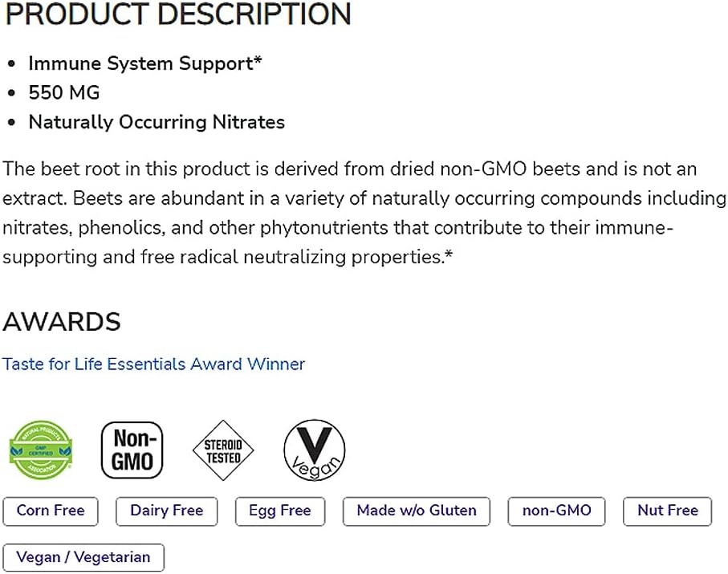Click the beet root description paragraph
Viewport: 728px width, 574px height.
364,214
